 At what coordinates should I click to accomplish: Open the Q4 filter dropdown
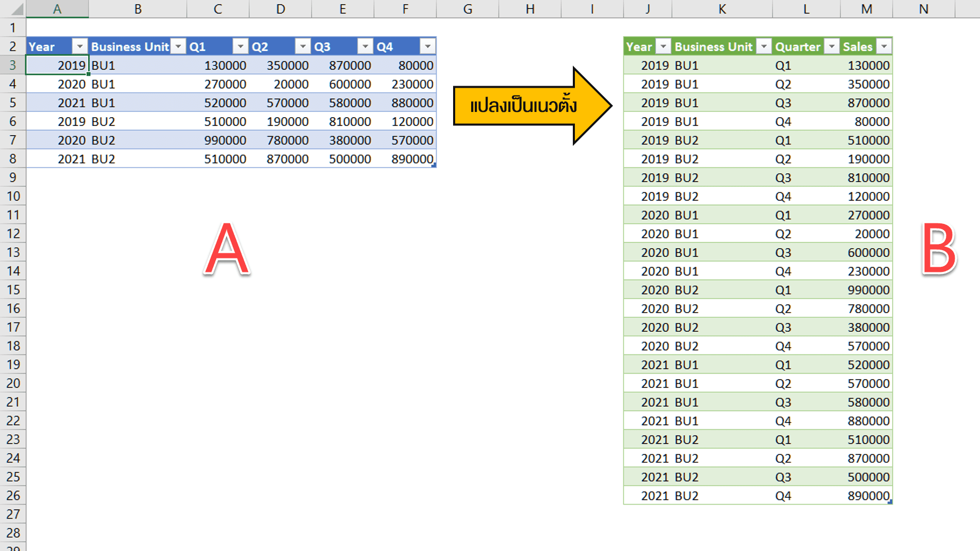click(x=428, y=46)
